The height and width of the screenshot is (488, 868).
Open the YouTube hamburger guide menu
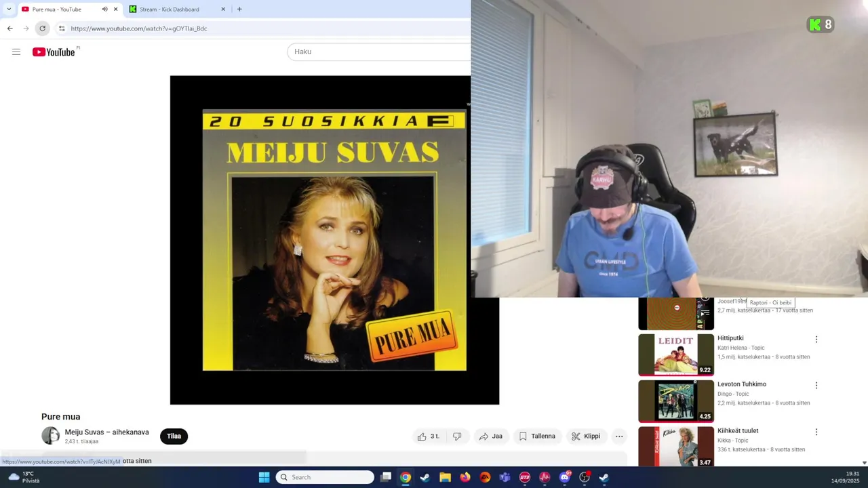pos(16,52)
